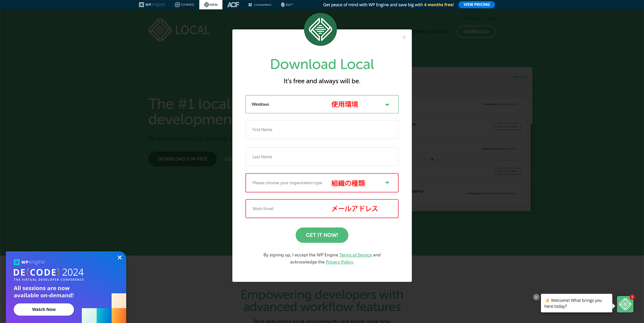Image resolution: width=644 pixels, height=323 pixels.
Task: Click the WP Engine logo in promo popup
Action: pos(29,262)
